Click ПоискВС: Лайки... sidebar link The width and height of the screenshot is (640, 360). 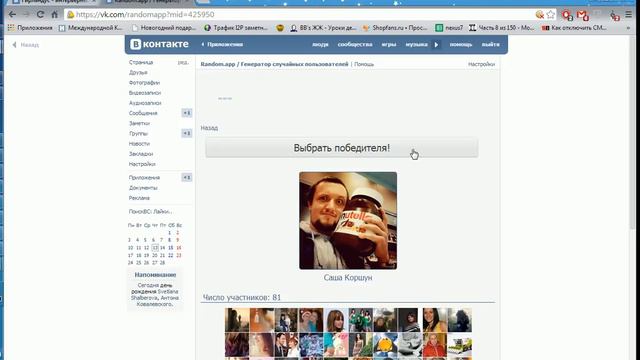click(x=150, y=211)
